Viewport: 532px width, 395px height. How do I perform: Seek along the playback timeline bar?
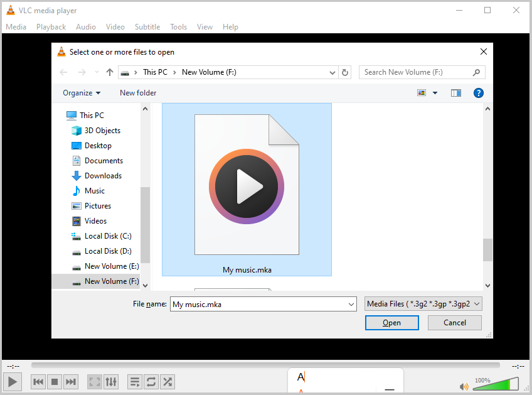(x=265, y=365)
